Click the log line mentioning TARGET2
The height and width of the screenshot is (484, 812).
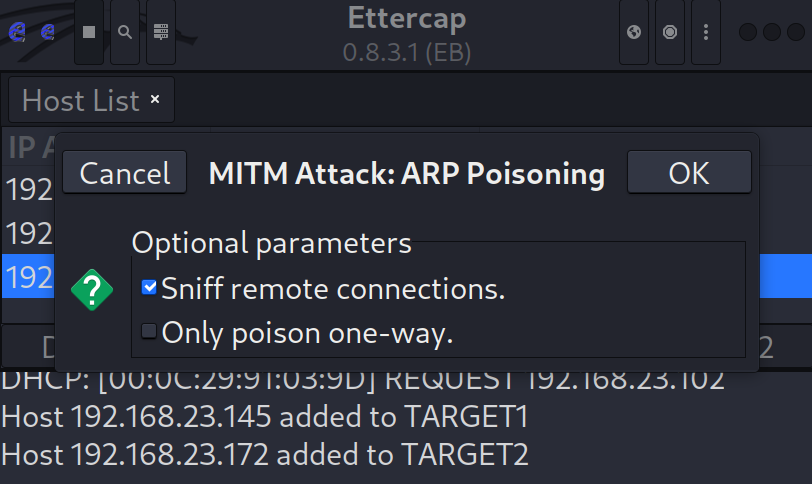click(265, 454)
